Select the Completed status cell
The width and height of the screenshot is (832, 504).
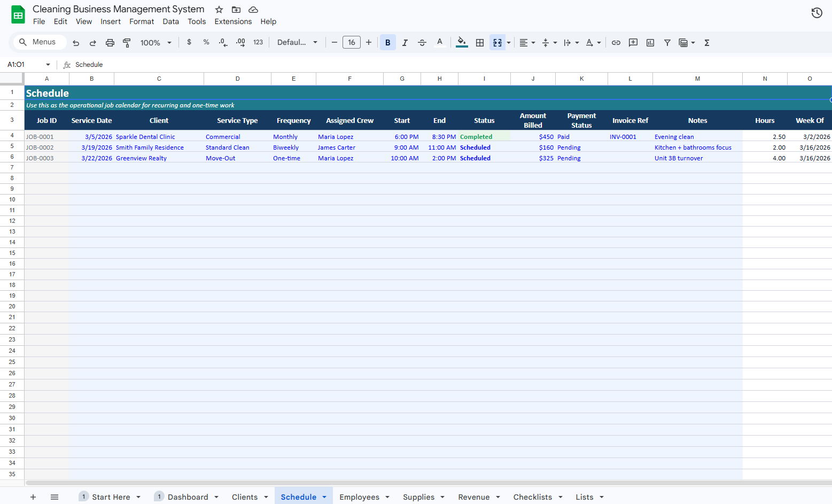click(x=484, y=137)
